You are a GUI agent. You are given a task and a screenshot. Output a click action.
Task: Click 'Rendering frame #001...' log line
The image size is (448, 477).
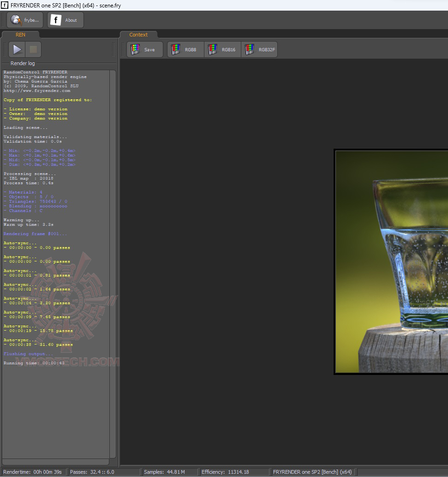click(x=35, y=234)
